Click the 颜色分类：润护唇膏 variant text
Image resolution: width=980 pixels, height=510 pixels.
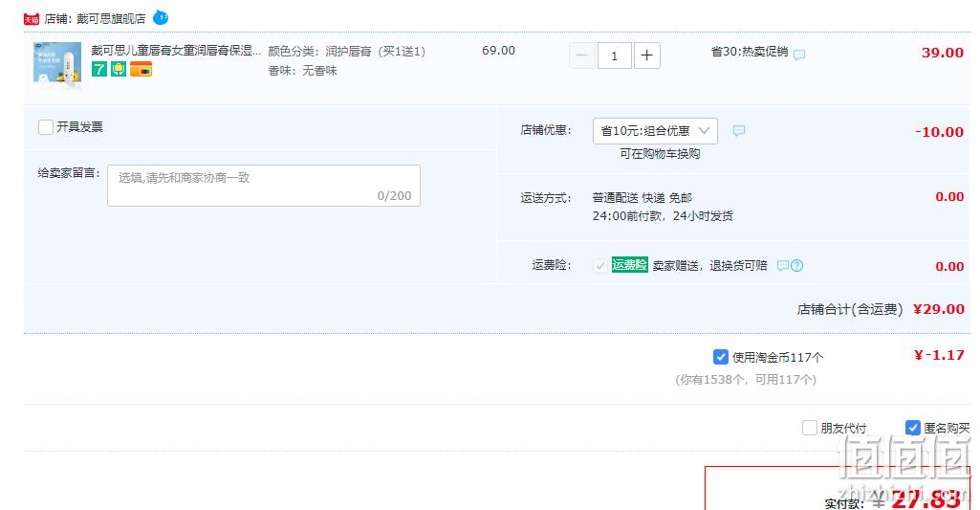[347, 52]
